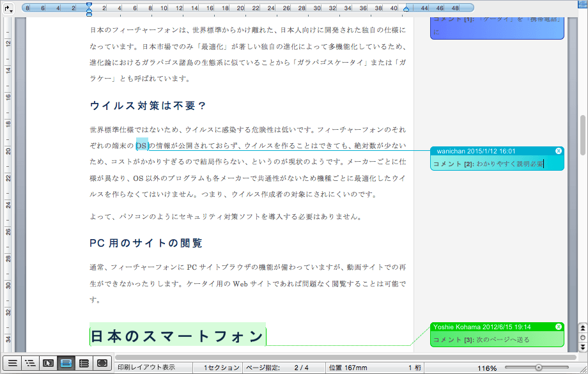Switch to Notebook Layout view

pos(84,363)
